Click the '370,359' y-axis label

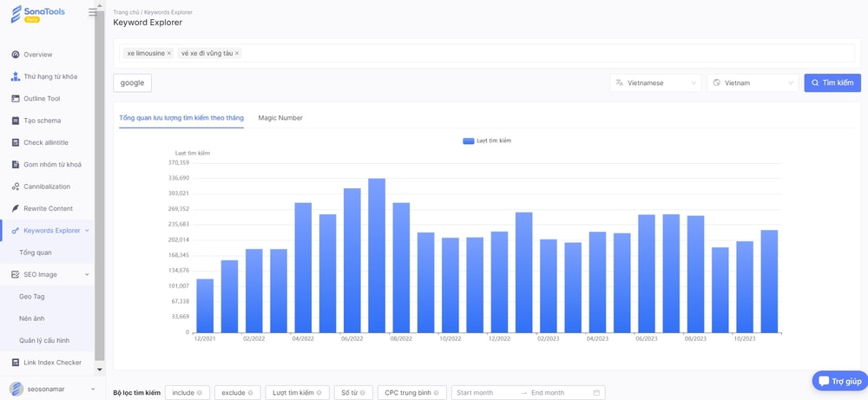point(179,162)
